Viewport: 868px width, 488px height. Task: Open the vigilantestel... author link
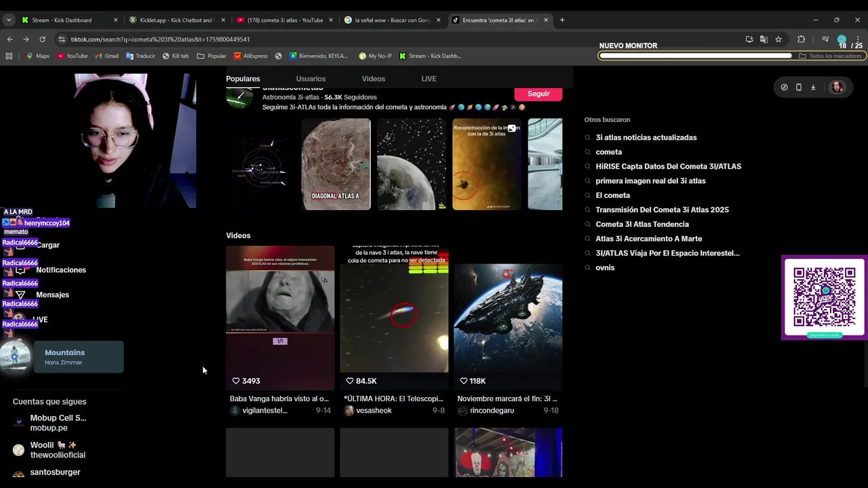pos(264,411)
